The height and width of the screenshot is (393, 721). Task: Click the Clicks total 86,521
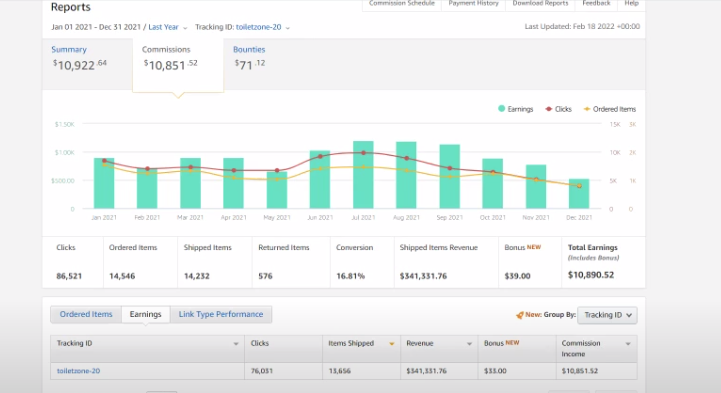[x=69, y=276]
